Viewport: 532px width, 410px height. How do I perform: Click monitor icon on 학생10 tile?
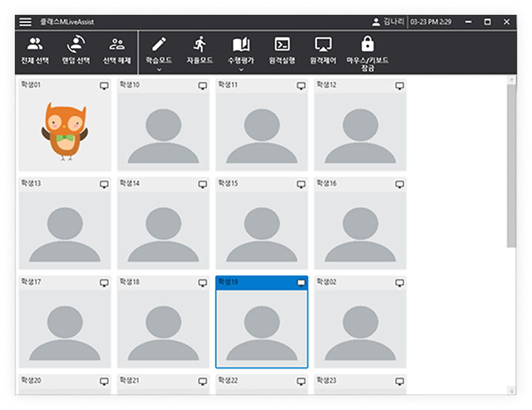click(x=202, y=86)
